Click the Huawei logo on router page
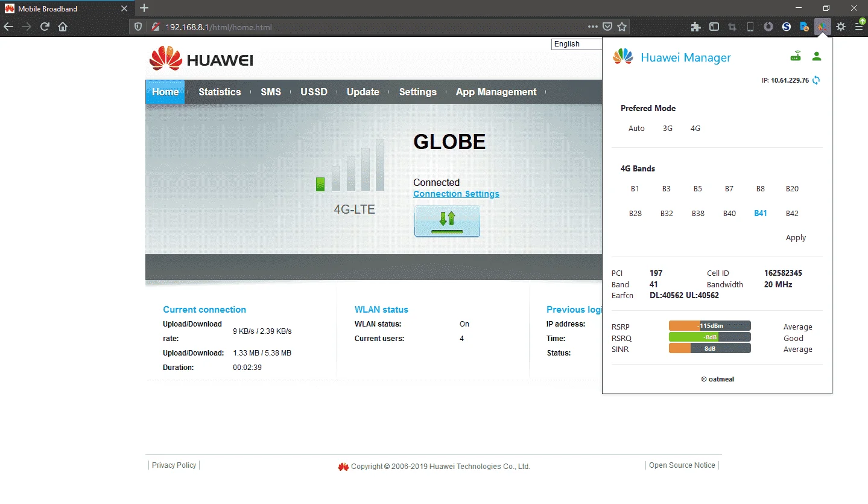The width and height of the screenshot is (868, 504). (201, 59)
